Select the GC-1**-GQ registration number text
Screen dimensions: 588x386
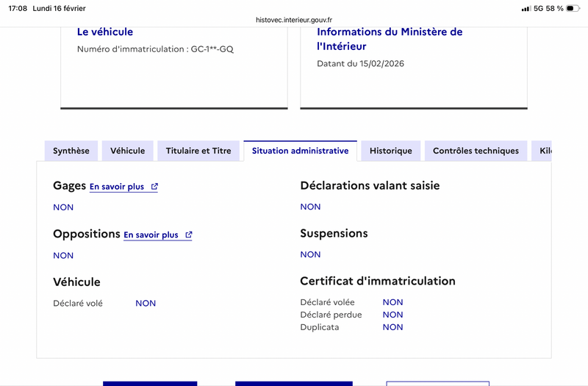(x=212, y=49)
